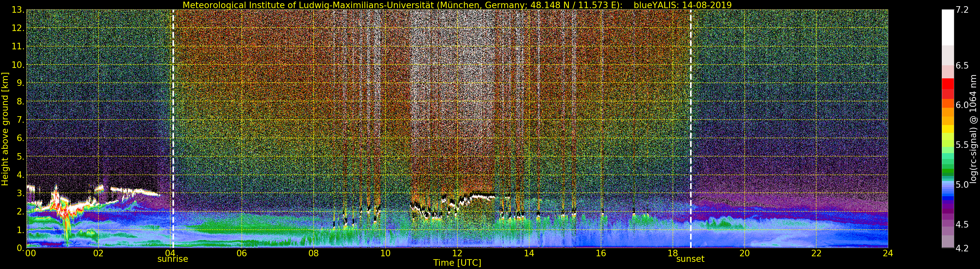The height and width of the screenshot is (269, 980).
Task: Click the 6.5 colorbar tick value
Action: coord(961,65)
